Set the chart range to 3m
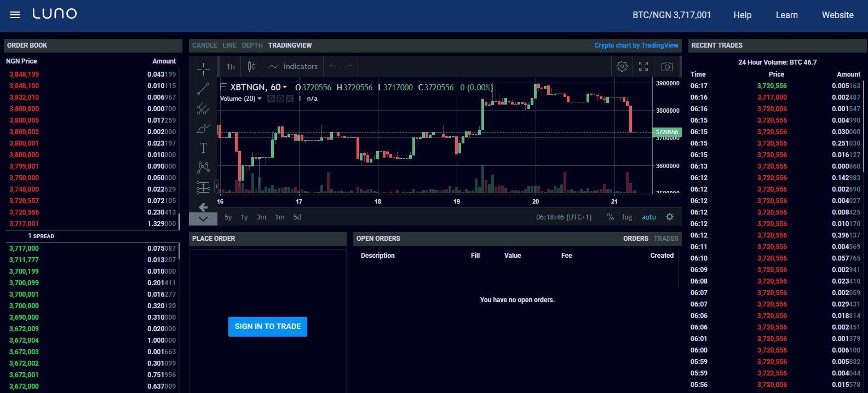 tap(261, 217)
